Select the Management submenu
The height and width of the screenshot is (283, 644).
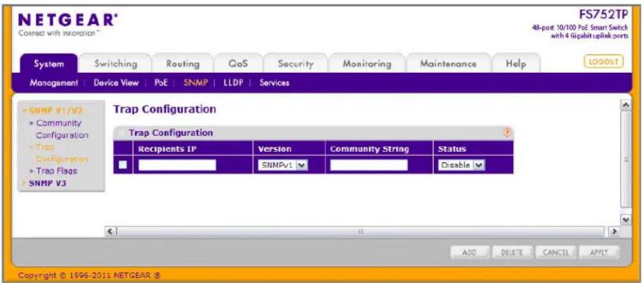(x=54, y=83)
